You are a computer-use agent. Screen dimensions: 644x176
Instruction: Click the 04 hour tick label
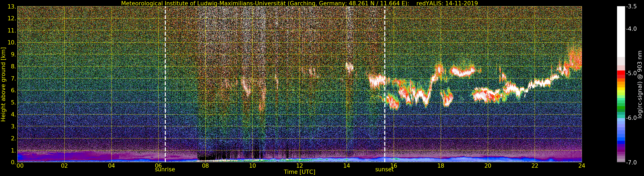pos(111,166)
